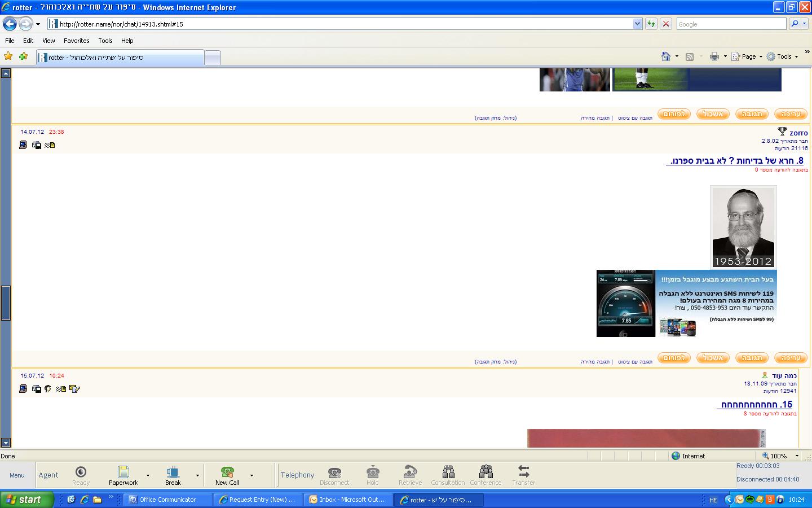
Task: Open the address bar dropdown arrow
Action: coord(637,24)
